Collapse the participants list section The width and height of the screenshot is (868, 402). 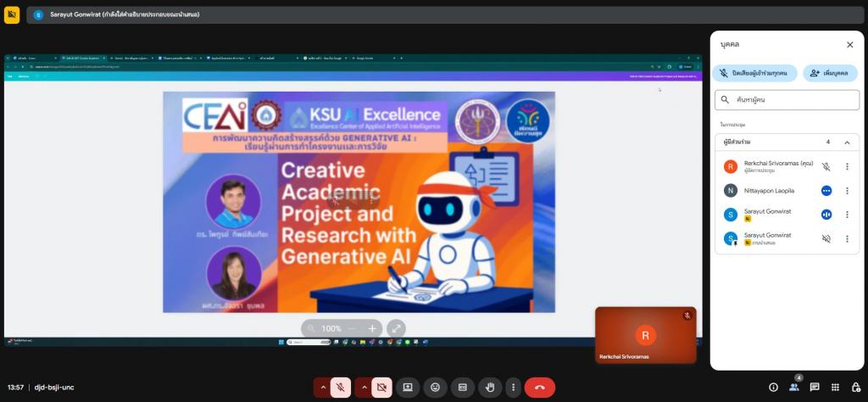pyautogui.click(x=846, y=142)
